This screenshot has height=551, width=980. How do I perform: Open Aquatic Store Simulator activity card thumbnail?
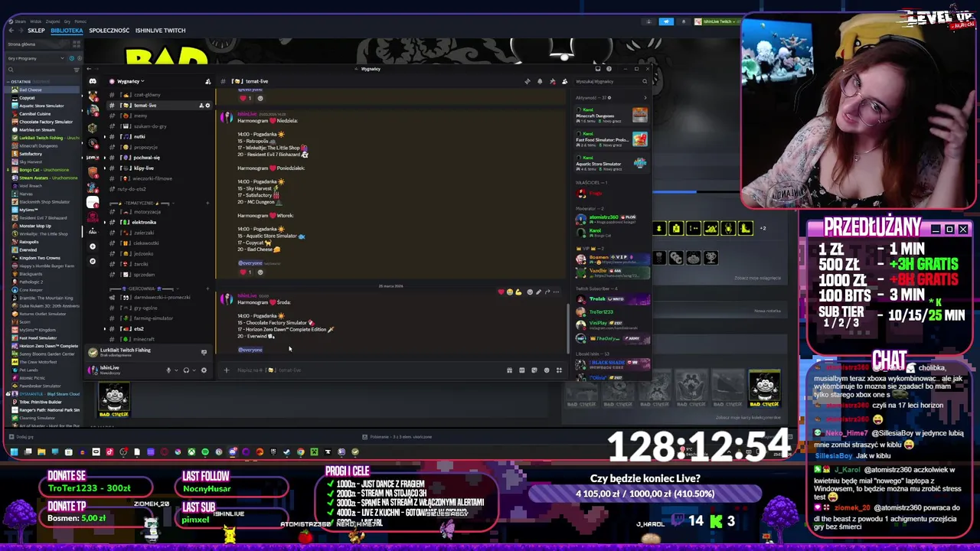pyautogui.click(x=640, y=162)
